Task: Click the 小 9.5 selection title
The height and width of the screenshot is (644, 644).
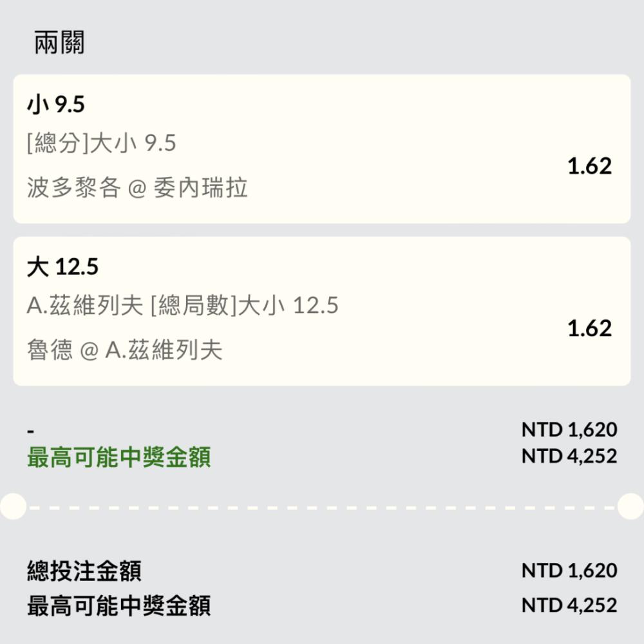Action: tap(56, 104)
